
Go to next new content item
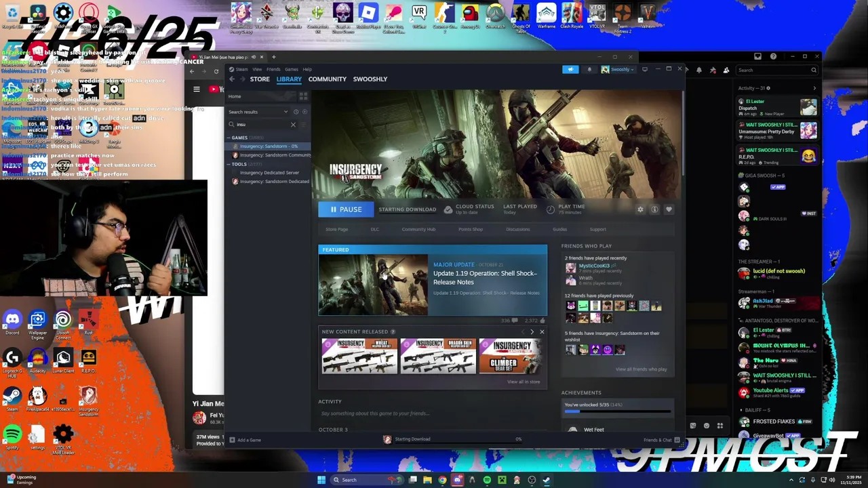(532, 332)
